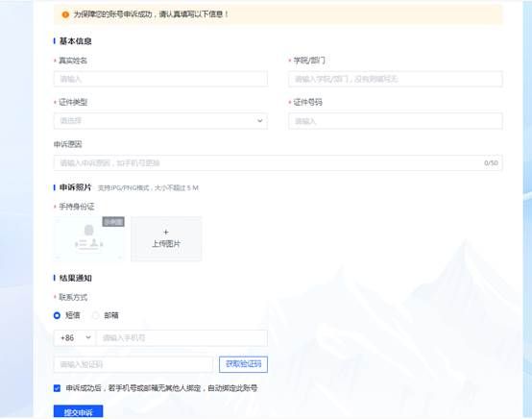Focus the 申诉原因 text field
The image size is (532, 419).
[278, 163]
